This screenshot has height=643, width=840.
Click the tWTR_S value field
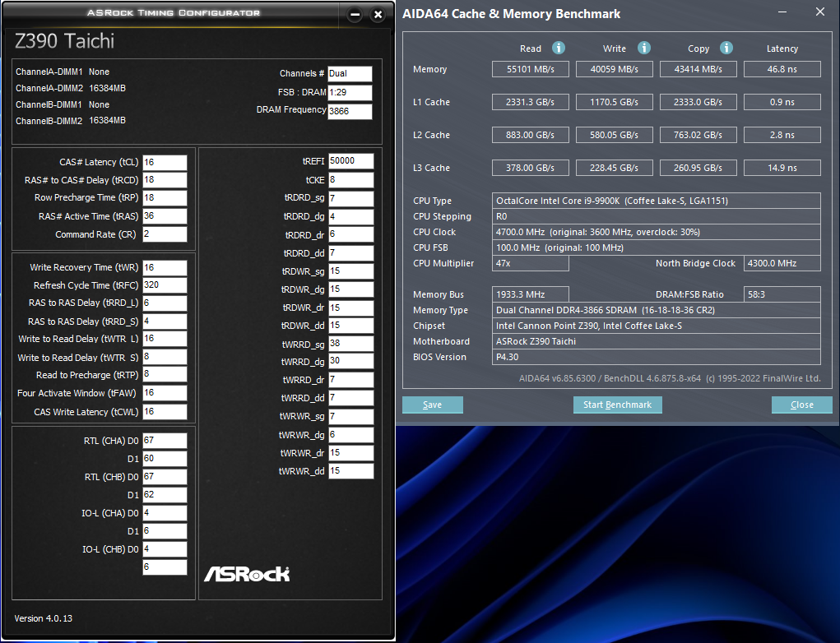165,357
